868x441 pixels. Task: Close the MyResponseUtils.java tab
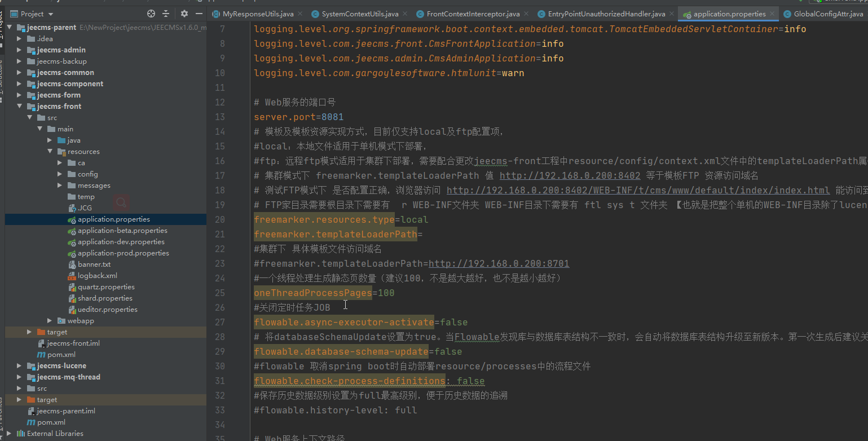pos(299,14)
